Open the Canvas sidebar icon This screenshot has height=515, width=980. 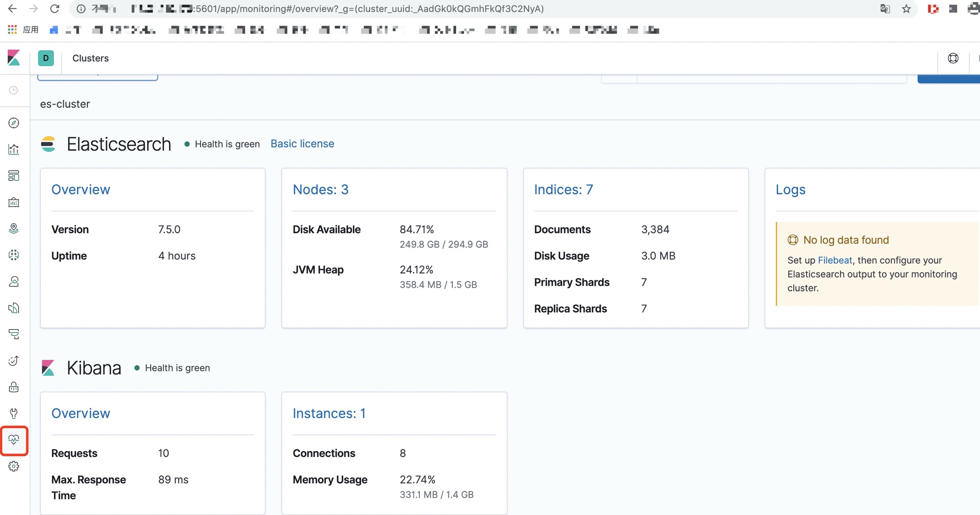point(14,202)
